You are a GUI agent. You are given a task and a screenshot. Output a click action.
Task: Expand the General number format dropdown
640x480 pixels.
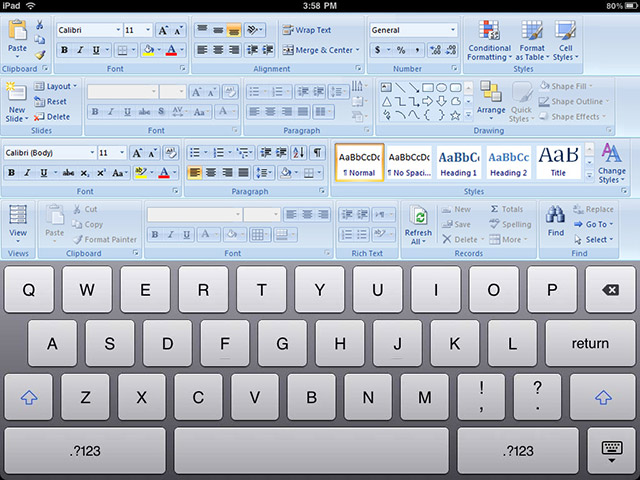click(452, 30)
